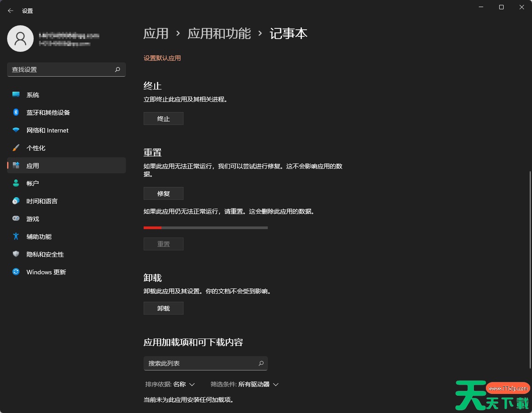Click the magnifier in 搜索此列表 box
This screenshot has height=413, width=532.
click(261, 363)
